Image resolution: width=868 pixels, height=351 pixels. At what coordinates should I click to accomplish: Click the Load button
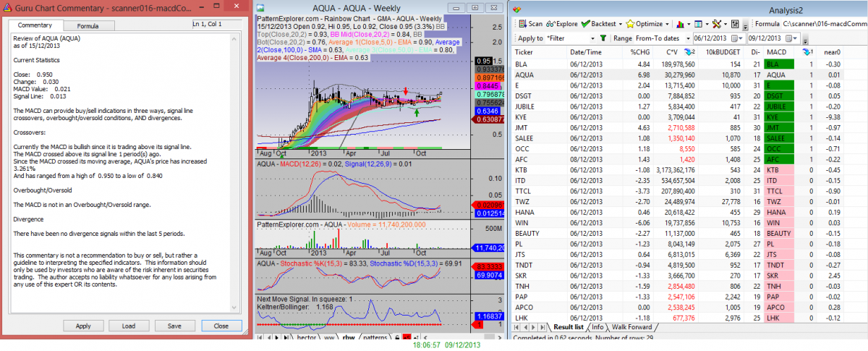[x=129, y=326]
